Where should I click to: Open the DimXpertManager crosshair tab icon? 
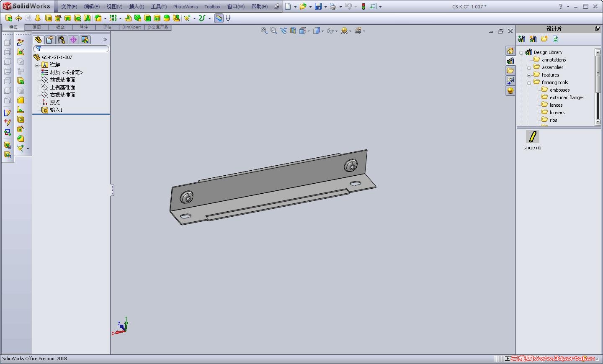[73, 40]
